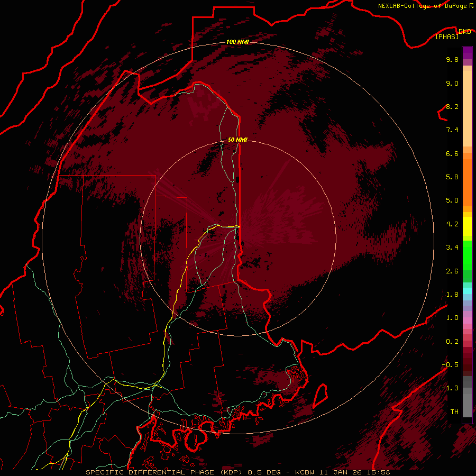Click the "50 NMI" range ring label
The width and height of the screenshot is (476, 476).
click(x=237, y=140)
